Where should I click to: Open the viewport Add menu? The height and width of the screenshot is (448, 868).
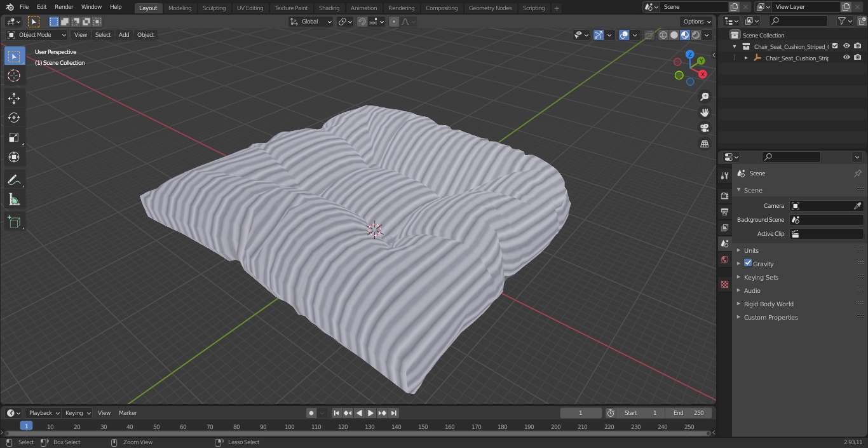pos(124,35)
